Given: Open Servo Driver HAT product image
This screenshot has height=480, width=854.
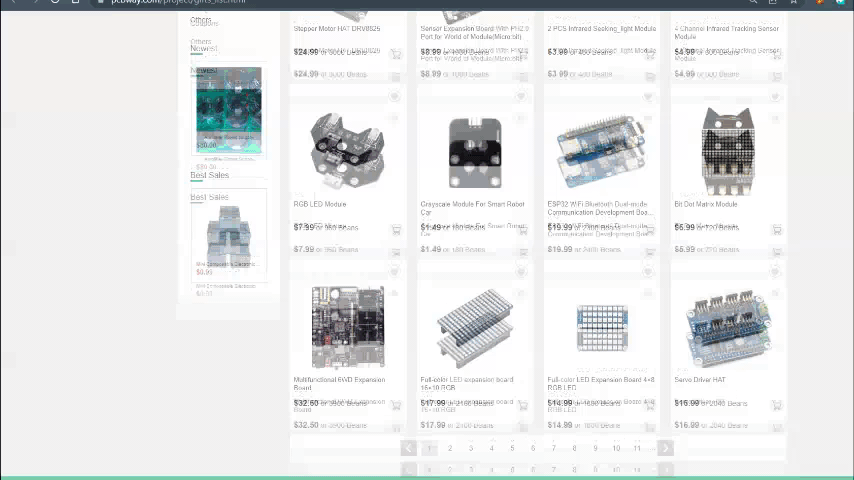Looking at the screenshot, I should click(x=728, y=329).
